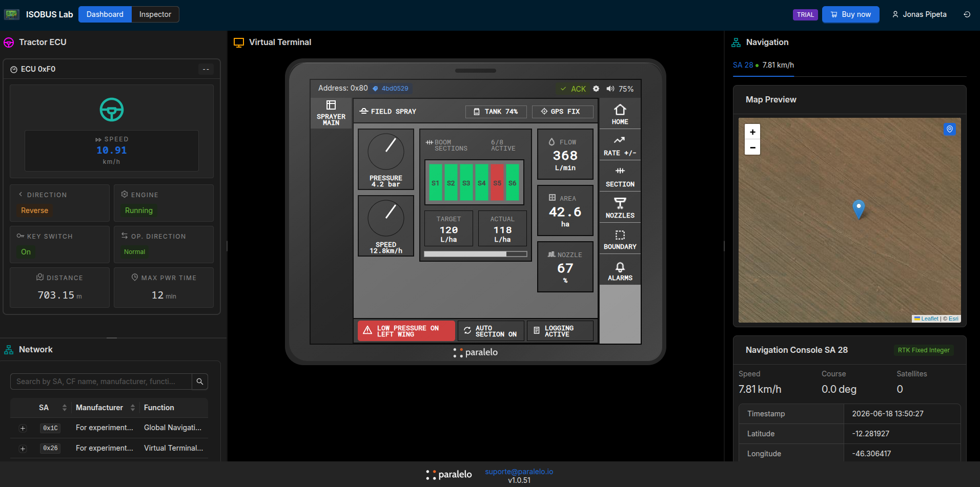Image resolution: width=980 pixels, height=487 pixels.
Task: Toggle AUTO SECTION ON indicator
Action: click(491, 331)
